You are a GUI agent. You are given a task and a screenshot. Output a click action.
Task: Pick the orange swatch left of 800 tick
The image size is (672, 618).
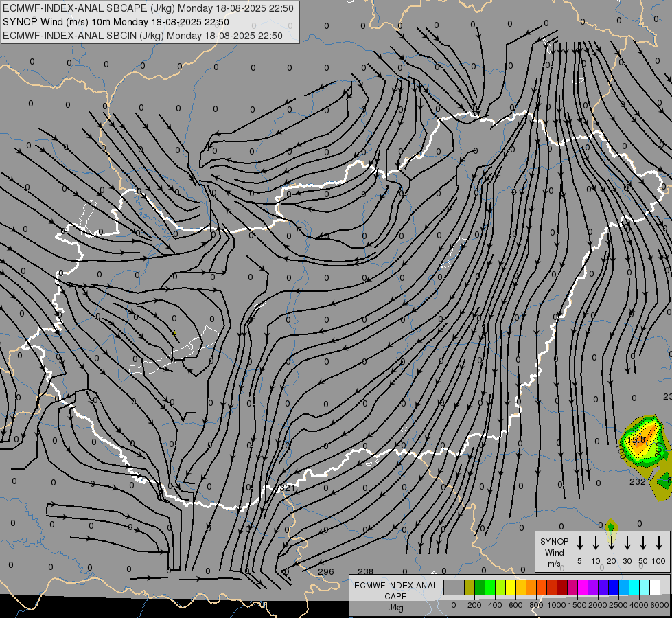(531, 587)
